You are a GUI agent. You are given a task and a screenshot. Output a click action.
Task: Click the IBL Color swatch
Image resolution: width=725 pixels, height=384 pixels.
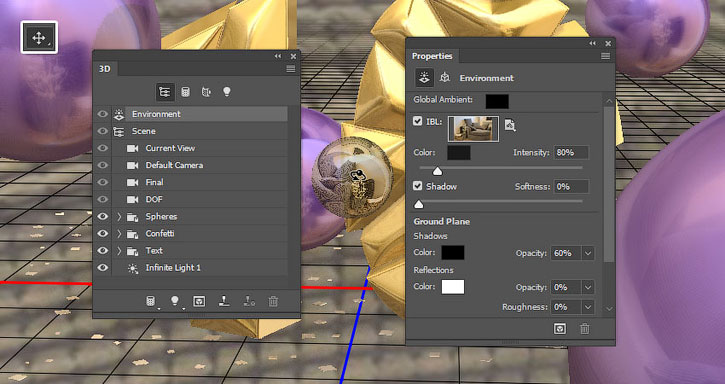pos(459,153)
